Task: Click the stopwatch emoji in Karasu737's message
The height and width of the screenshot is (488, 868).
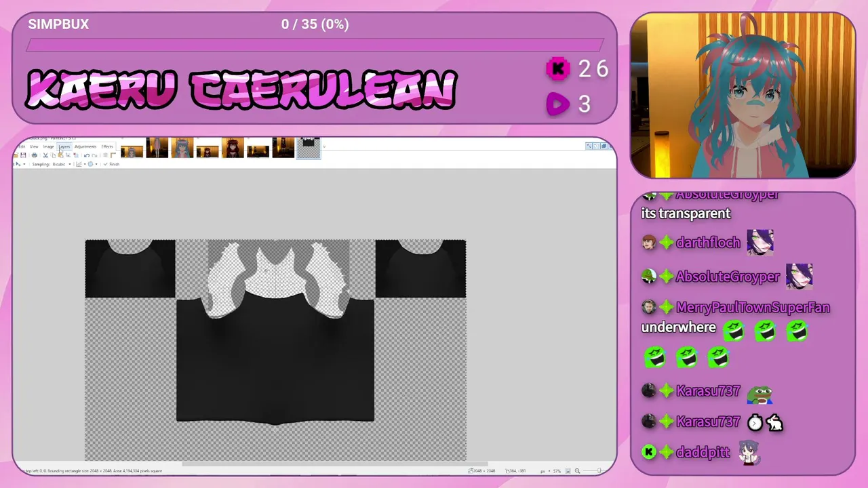Action: 755,422
